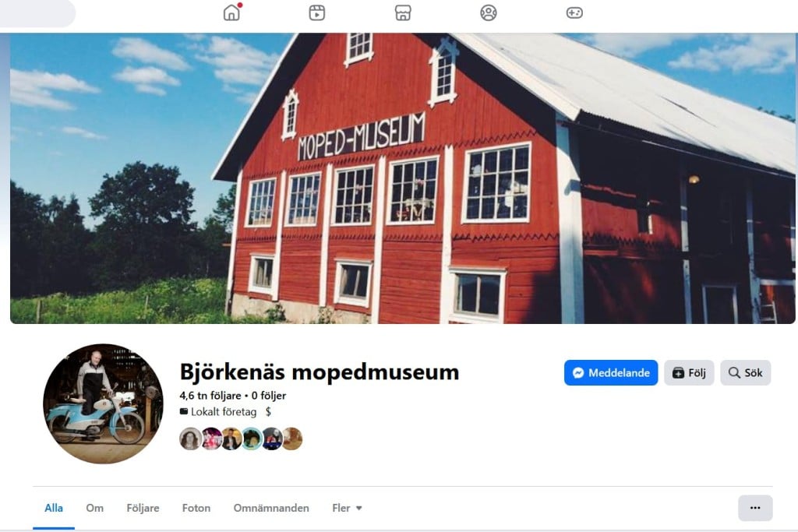
Task: Open the Video/Reels icon
Action: [x=316, y=12]
